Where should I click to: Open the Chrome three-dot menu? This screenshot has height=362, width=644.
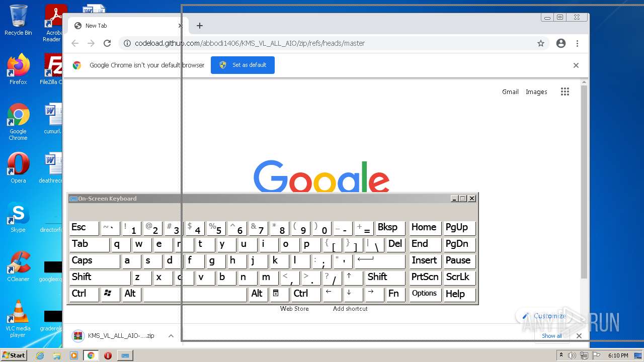578,43
